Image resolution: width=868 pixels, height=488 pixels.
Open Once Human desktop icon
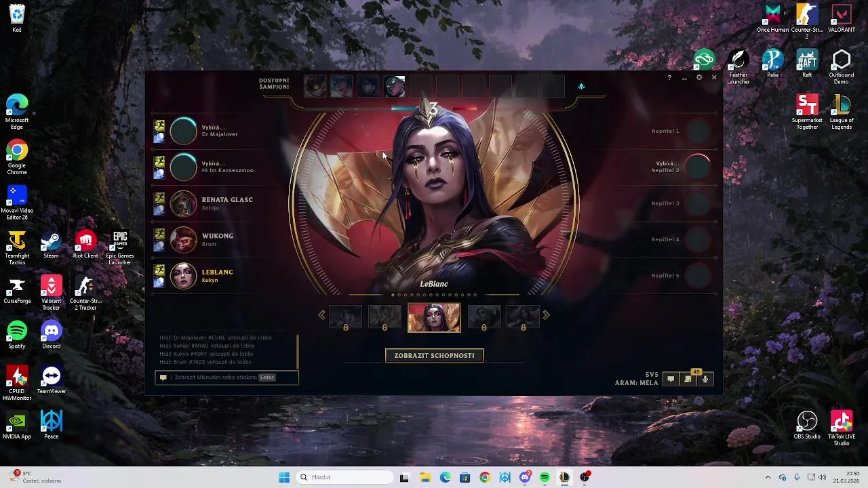(772, 18)
